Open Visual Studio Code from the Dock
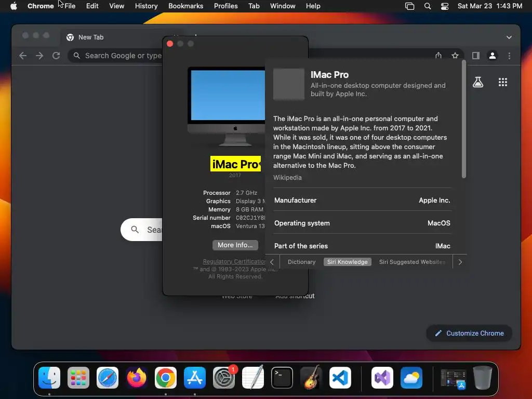This screenshot has height=399, width=532. (340, 378)
